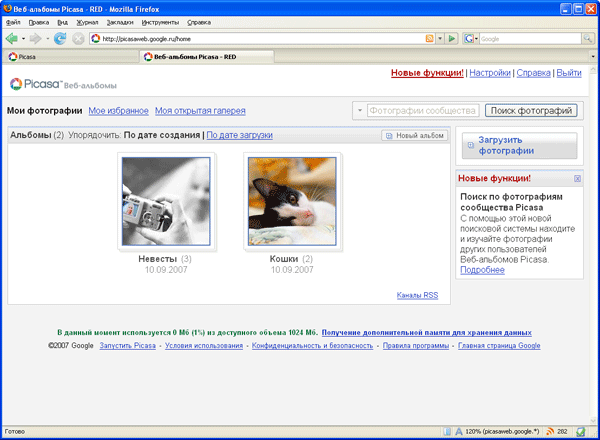Click the vertical scrollbar up arrow
This screenshot has height=440, width=600.
[x=593, y=70]
